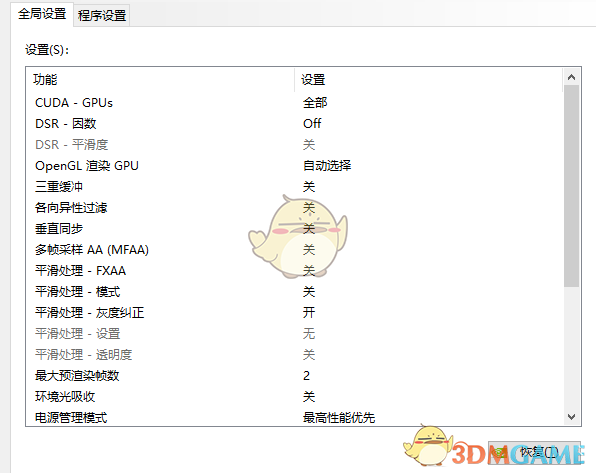Select the 三重缓冲 row
This screenshot has height=473, width=596.
coord(295,187)
